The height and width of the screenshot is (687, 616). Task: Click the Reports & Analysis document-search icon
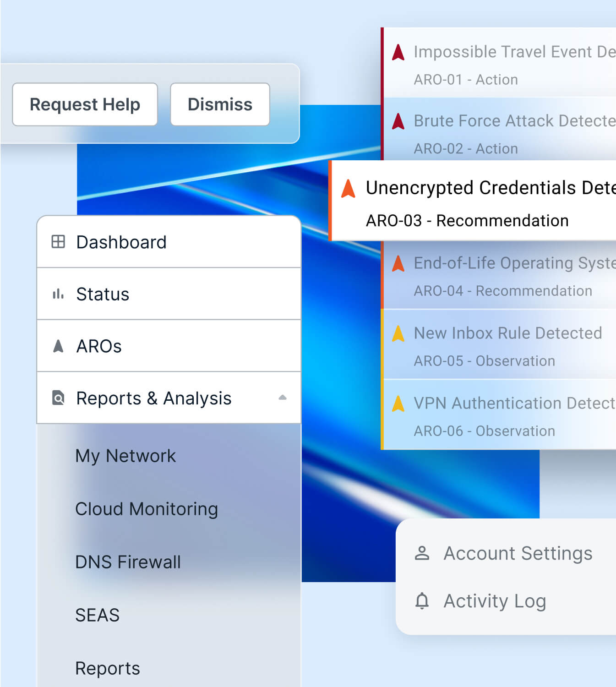coord(57,398)
